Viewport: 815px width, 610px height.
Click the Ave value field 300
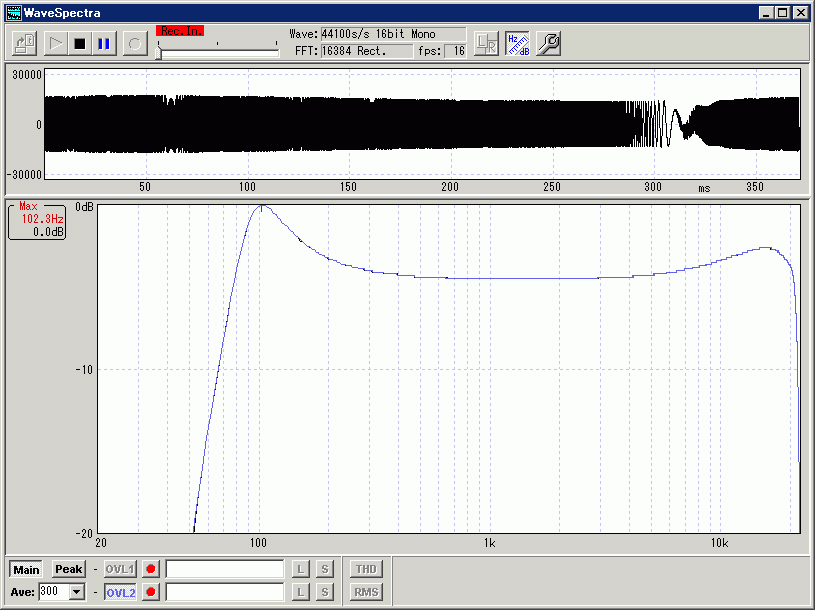tap(54, 592)
